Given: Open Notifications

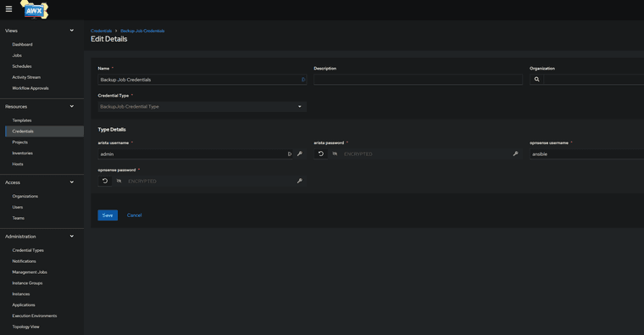Looking at the screenshot, I should (x=24, y=261).
